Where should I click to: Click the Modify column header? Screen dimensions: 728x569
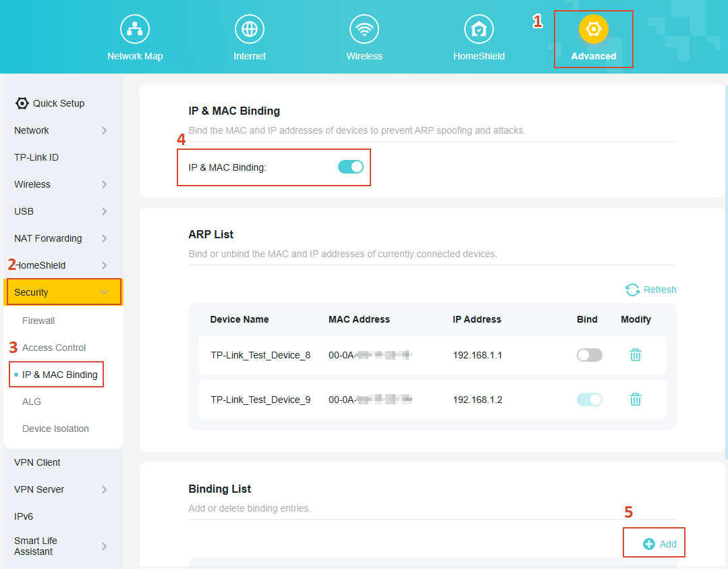click(636, 319)
